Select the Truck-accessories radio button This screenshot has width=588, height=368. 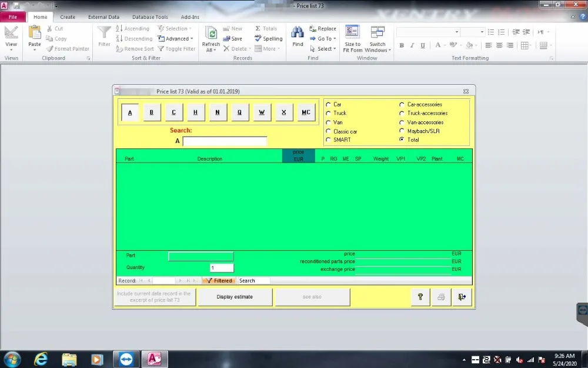pyautogui.click(x=402, y=113)
